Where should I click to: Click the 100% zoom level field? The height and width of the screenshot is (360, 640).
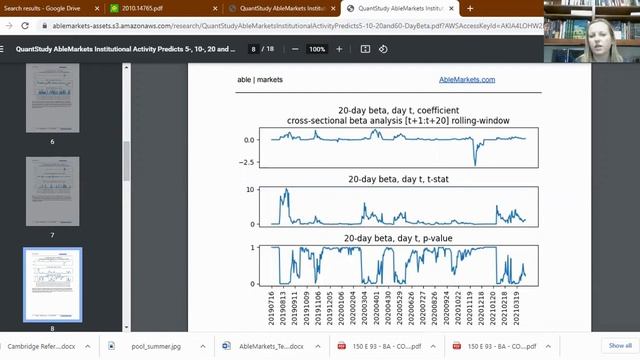pos(317,49)
